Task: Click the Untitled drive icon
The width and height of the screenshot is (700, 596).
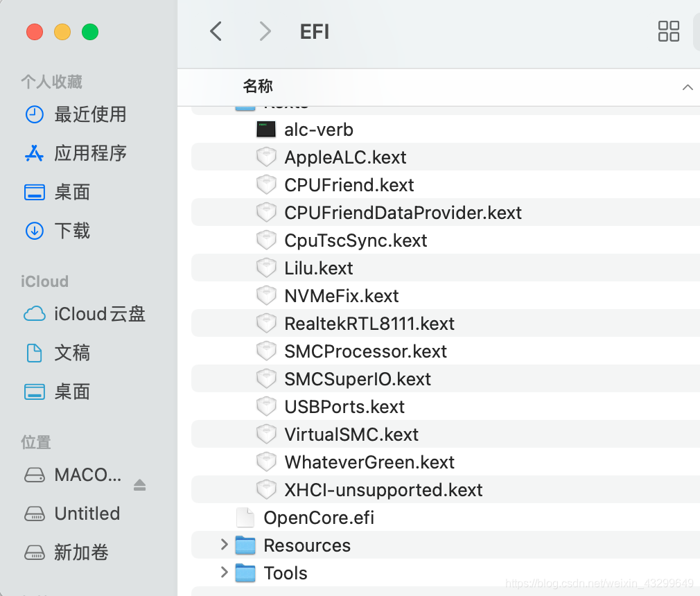Action: (35, 514)
